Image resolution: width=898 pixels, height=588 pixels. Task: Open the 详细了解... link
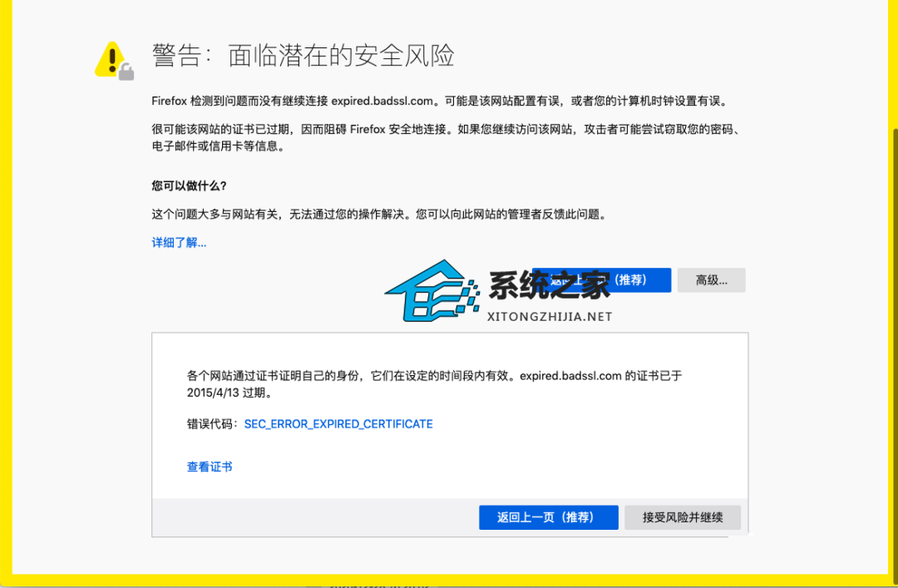179,242
